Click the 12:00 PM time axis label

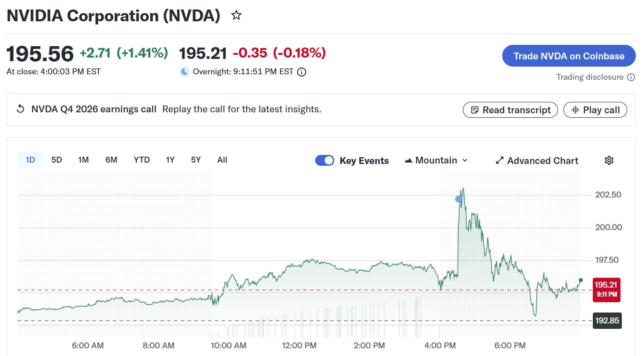[298, 346]
